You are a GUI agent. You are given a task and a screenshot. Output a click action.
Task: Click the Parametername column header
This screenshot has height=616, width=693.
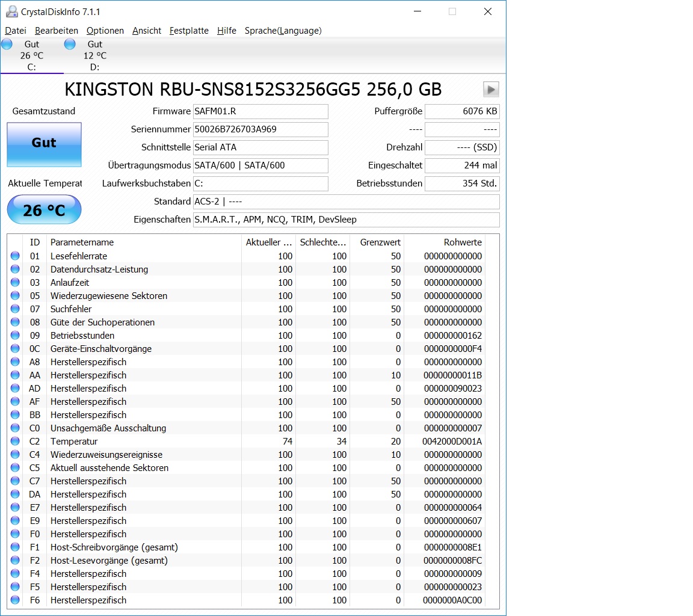(144, 242)
